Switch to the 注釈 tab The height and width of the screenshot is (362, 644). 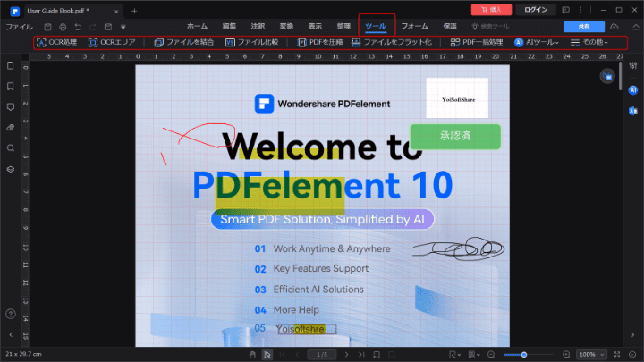pos(258,26)
